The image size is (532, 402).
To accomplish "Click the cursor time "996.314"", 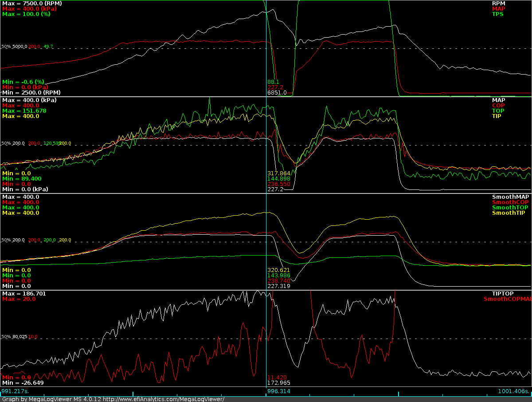I will 279,391.
